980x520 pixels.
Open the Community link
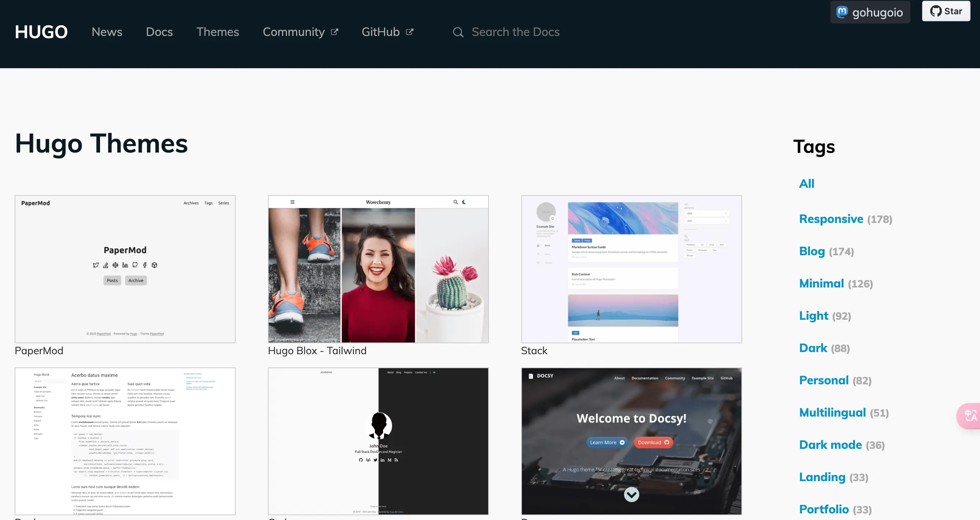(300, 32)
